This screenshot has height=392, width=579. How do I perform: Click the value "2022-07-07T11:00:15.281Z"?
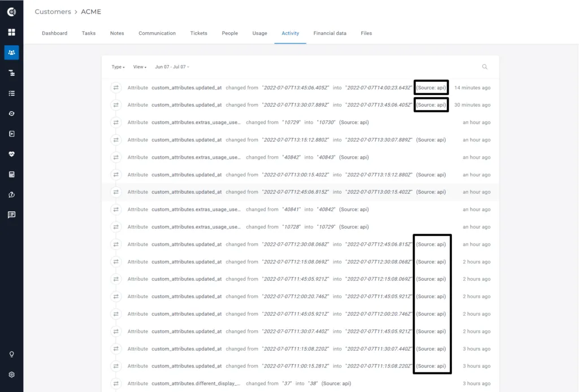pos(295,366)
